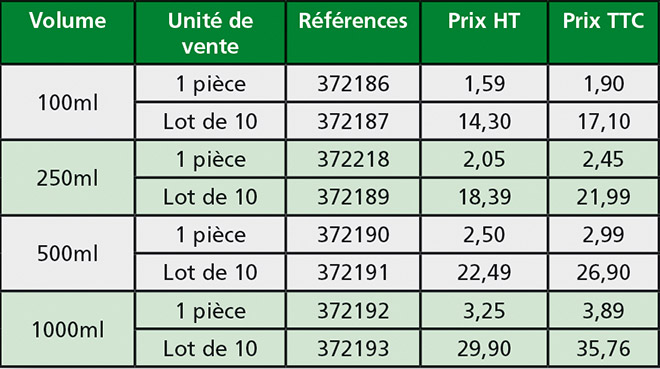Viewport: 660px width, 369px height.
Task: Click the 21,99 TTC price
Action: click(604, 196)
